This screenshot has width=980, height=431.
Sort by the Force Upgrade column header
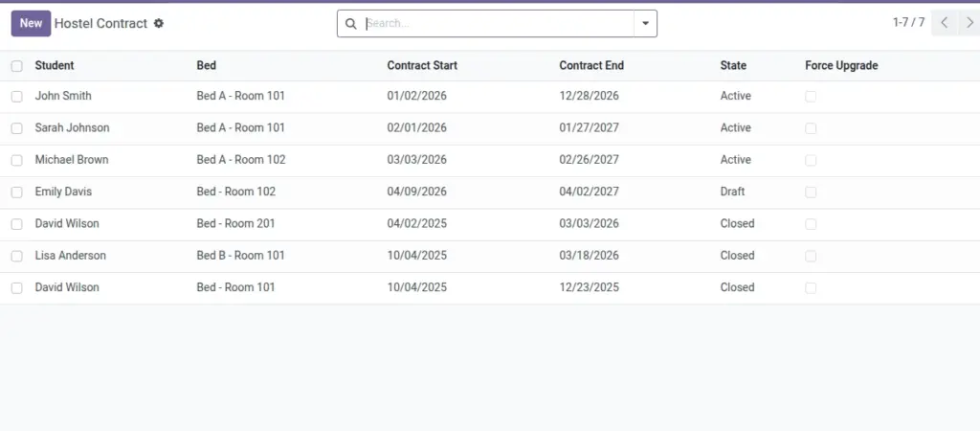[x=841, y=65]
